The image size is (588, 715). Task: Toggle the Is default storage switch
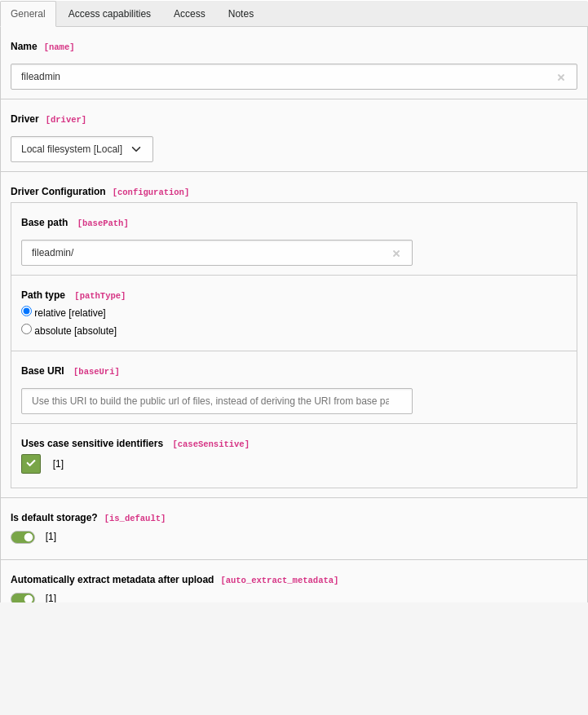pyautogui.click(x=23, y=537)
